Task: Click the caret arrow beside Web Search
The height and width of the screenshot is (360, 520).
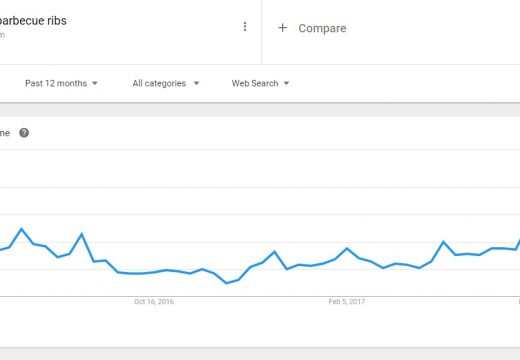Action: (x=286, y=83)
